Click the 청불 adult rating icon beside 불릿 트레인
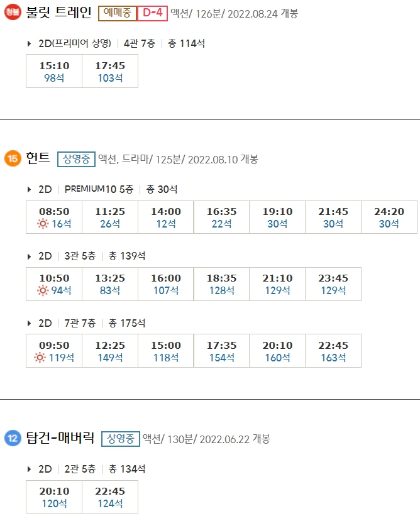Image resolution: width=420 pixels, height=516 pixels. 11,11
